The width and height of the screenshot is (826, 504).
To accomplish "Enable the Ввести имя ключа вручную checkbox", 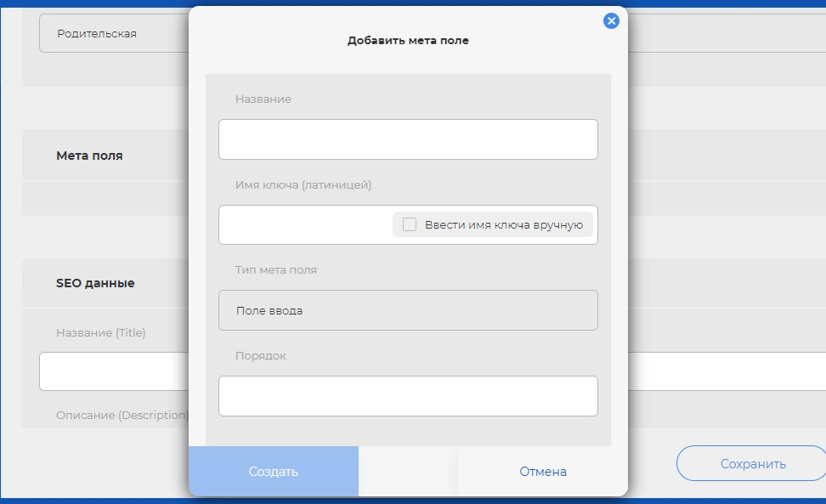I will click(x=410, y=225).
